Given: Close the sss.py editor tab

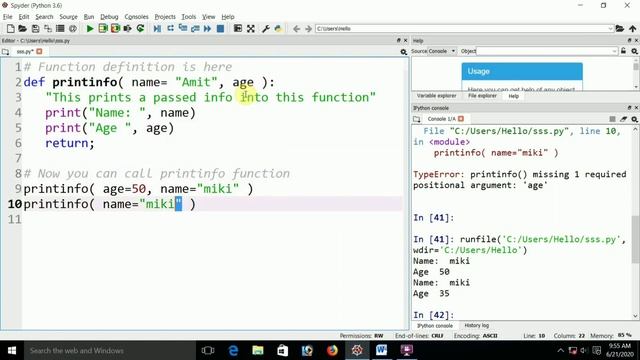Looking at the screenshot, I should pyautogui.click(x=39, y=51).
